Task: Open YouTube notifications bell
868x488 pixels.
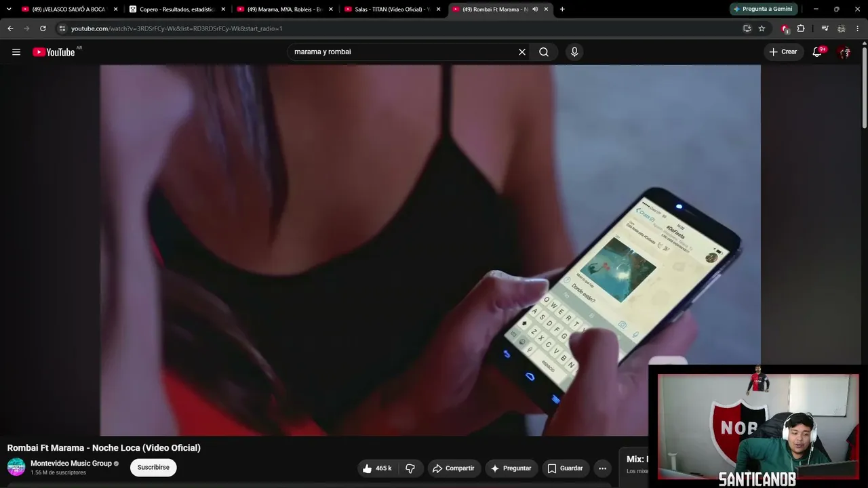Action: click(817, 52)
